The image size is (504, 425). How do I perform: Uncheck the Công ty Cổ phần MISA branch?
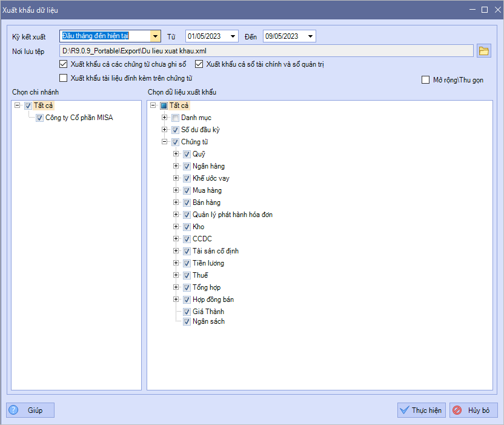click(x=40, y=118)
